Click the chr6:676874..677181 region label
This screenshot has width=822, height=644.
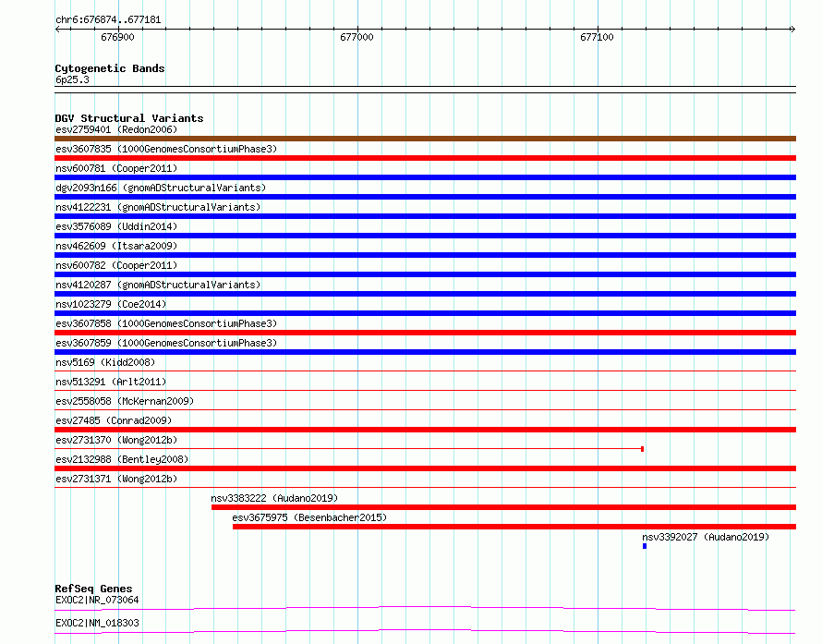tap(108, 20)
